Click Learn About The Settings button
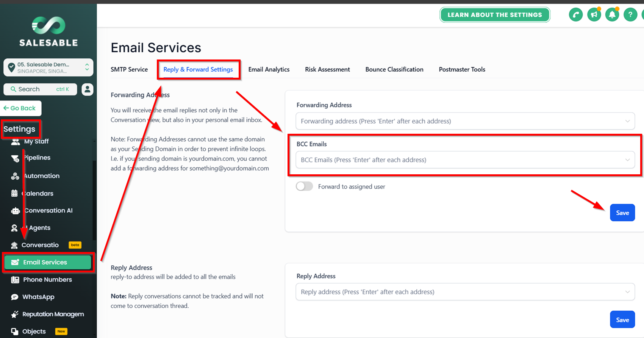The width and height of the screenshot is (644, 338). pos(495,15)
